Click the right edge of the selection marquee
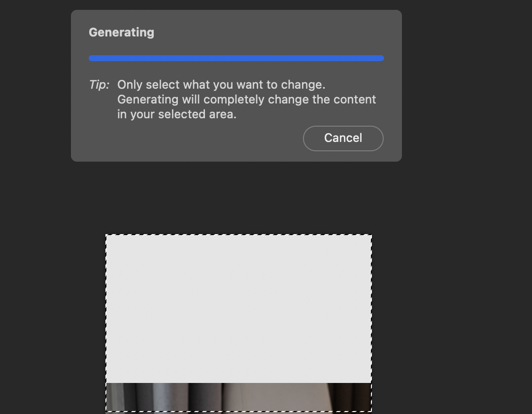Viewport: 532px width, 414px height. (x=371, y=320)
